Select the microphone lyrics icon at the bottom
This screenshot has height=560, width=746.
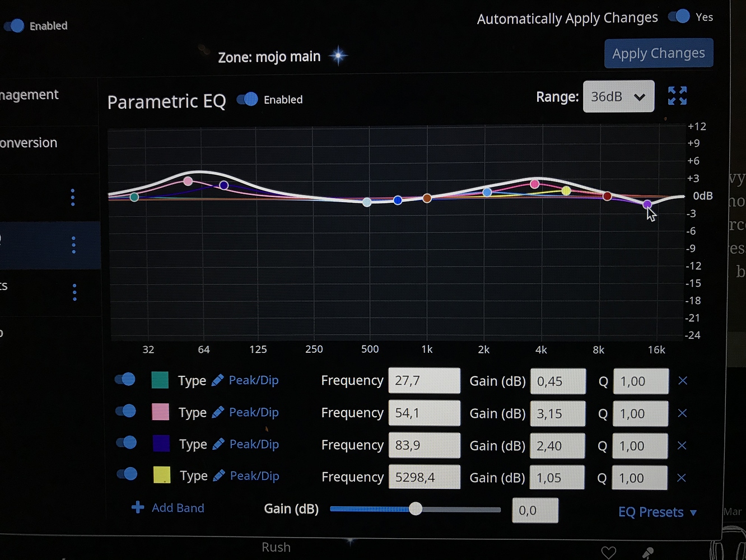pyautogui.click(x=648, y=552)
